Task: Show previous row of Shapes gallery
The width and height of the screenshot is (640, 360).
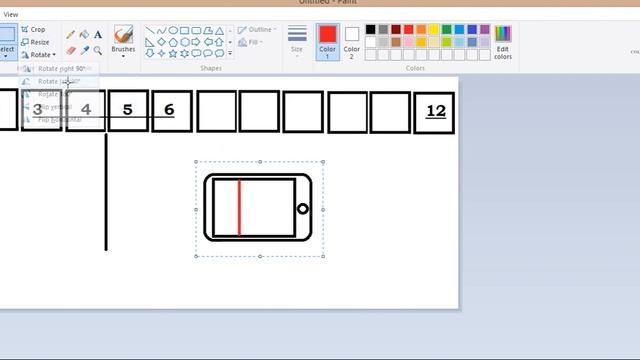Action: click(230, 31)
